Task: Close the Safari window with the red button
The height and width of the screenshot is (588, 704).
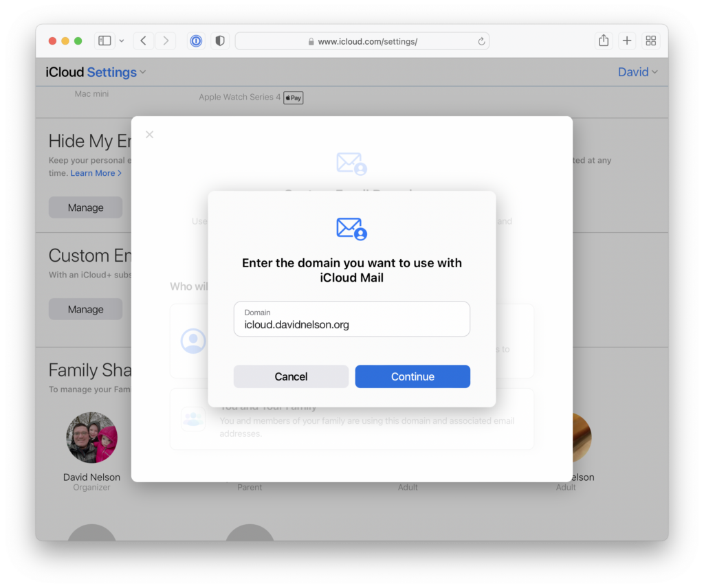Action: 52,41
